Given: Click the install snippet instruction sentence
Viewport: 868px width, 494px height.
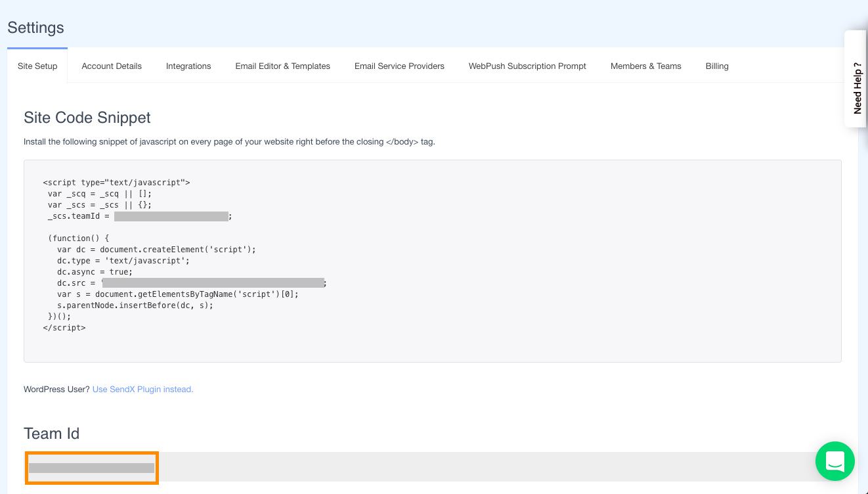Looking at the screenshot, I should [x=229, y=141].
